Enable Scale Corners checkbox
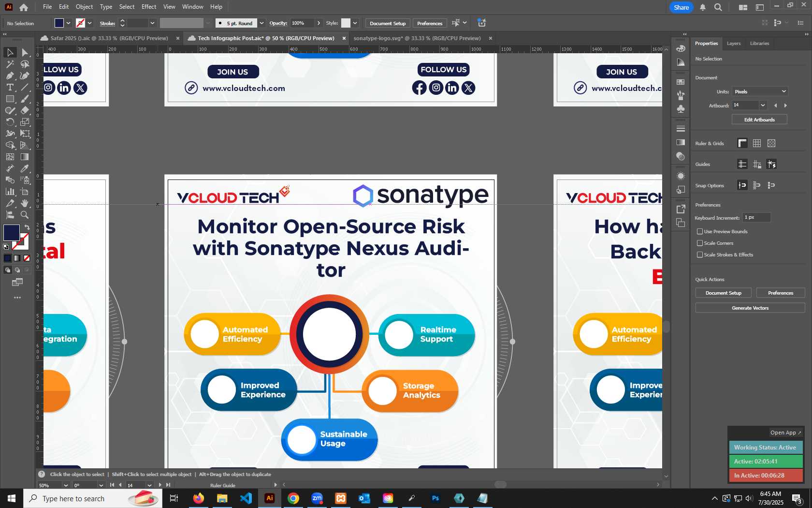812x508 pixels. click(700, 243)
